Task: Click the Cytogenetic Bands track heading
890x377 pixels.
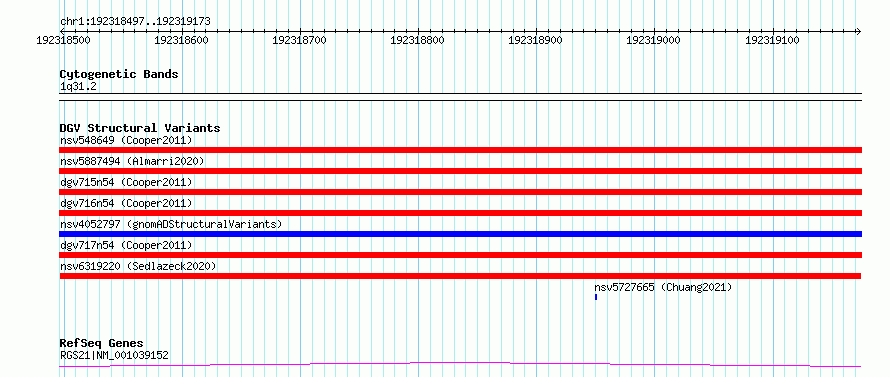Action: (119, 74)
